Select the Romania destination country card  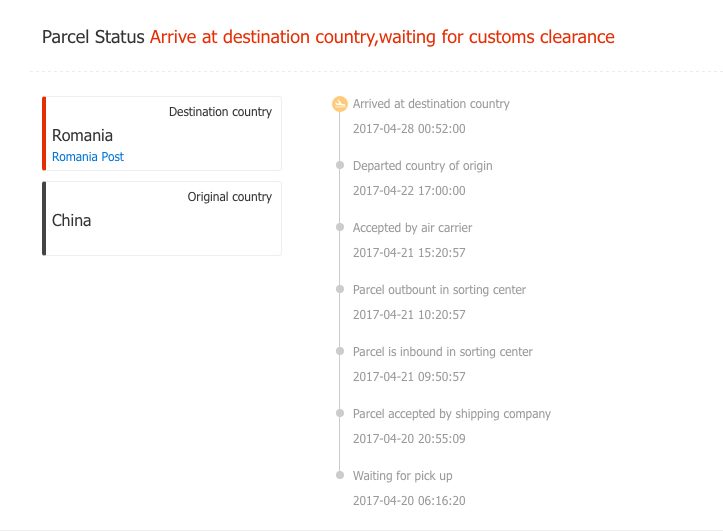tap(162, 134)
